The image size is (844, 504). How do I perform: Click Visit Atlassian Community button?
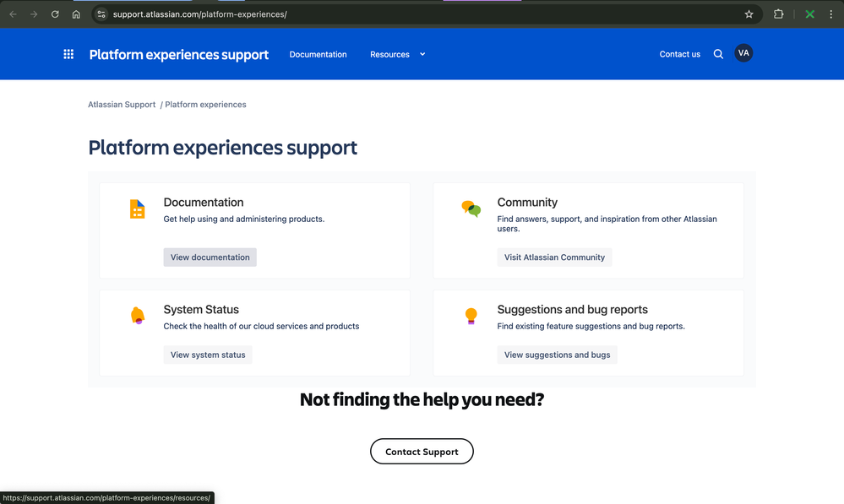point(554,257)
